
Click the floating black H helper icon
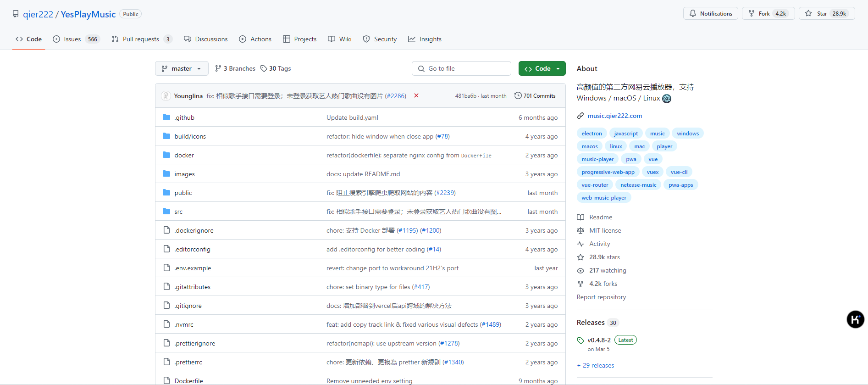click(855, 319)
